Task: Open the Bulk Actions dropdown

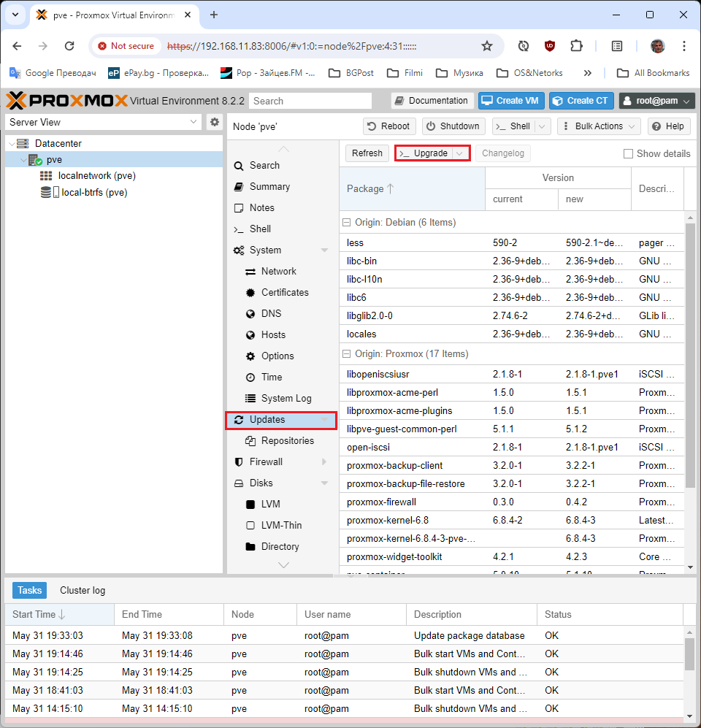Action: pos(599,126)
